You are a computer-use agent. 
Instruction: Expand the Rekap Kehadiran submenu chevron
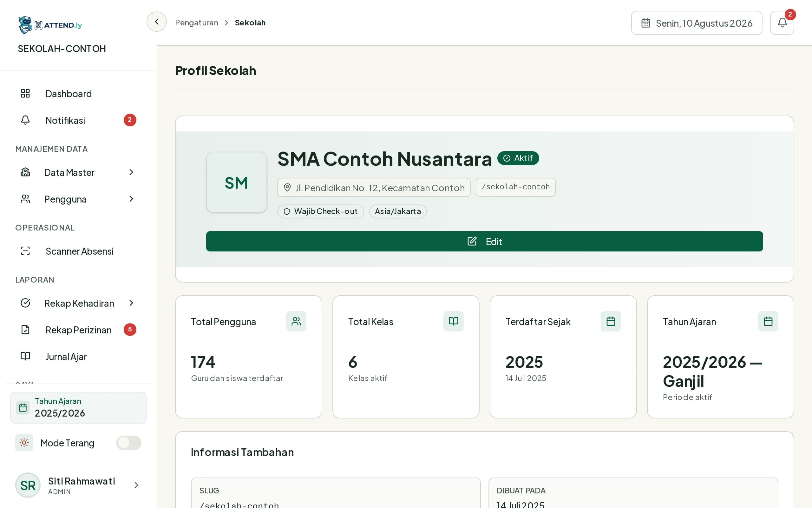point(131,303)
